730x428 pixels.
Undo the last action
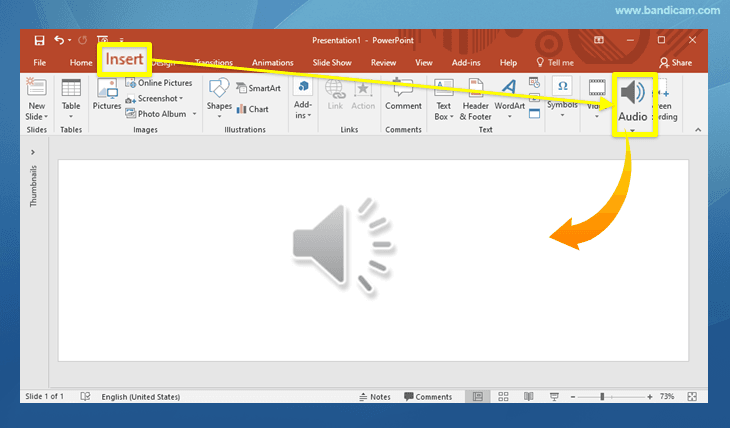(59, 40)
